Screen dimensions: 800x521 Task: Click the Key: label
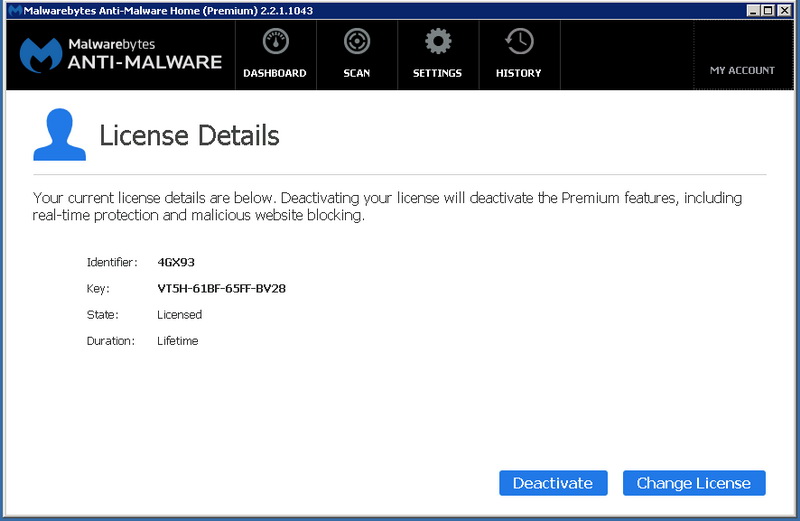[x=98, y=288]
